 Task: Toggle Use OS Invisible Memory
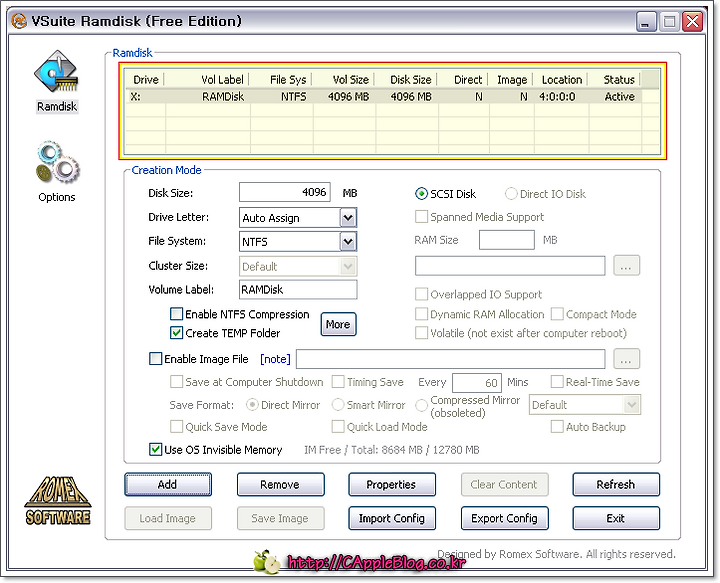point(156,449)
